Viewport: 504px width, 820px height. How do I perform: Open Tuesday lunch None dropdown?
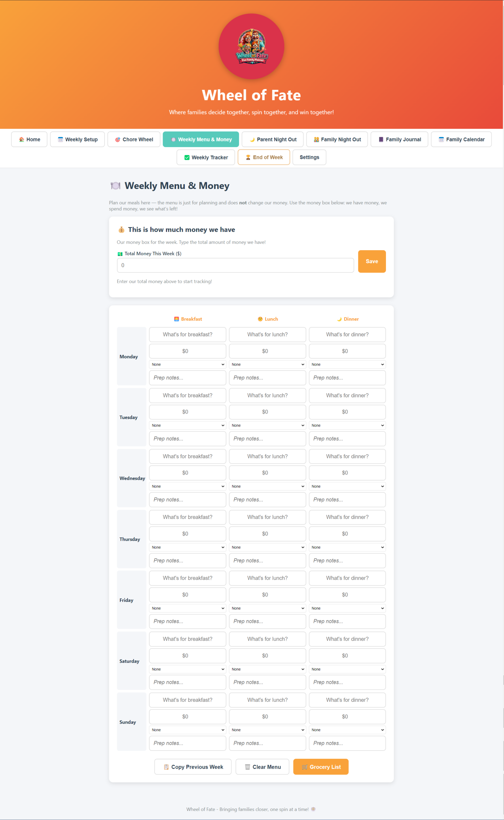tap(268, 426)
